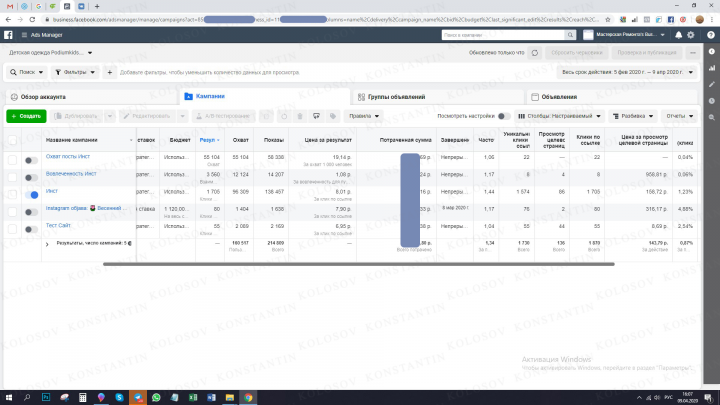Open the Instagram обувь campaign link

(x=86, y=208)
